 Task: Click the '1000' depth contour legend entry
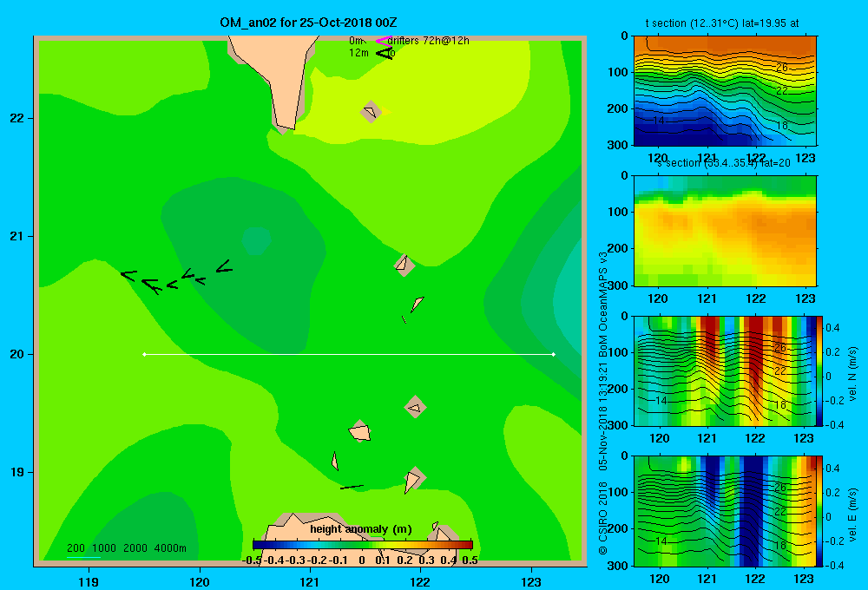pos(104,548)
